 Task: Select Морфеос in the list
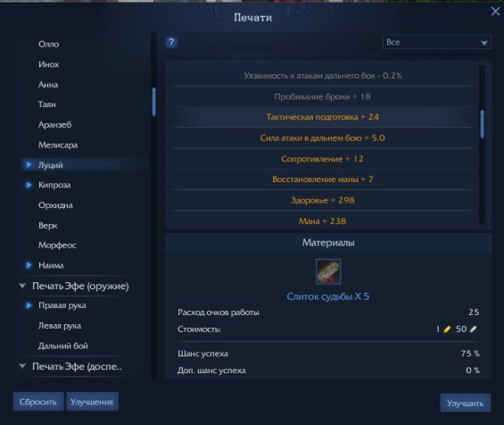[57, 246]
